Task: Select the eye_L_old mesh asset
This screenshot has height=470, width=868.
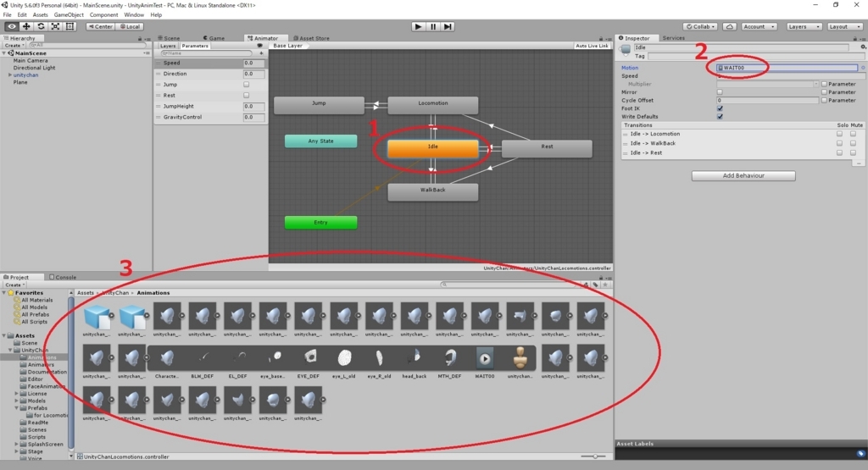Action: coord(344,358)
